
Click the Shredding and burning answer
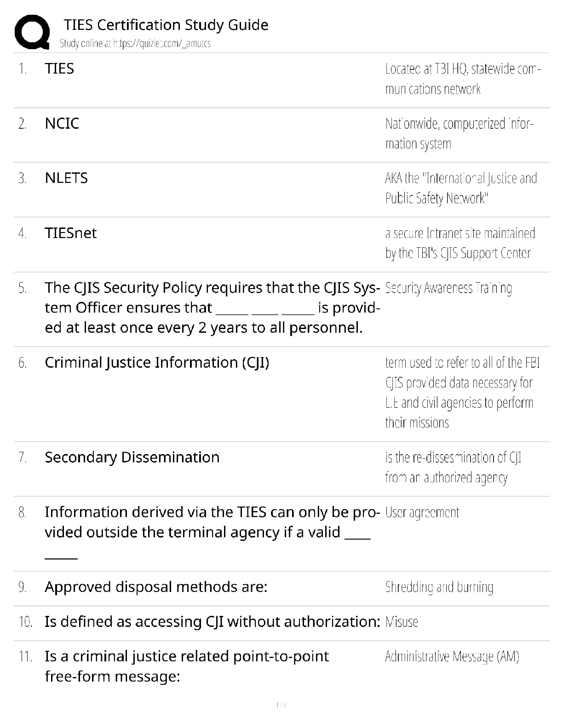coord(439,587)
